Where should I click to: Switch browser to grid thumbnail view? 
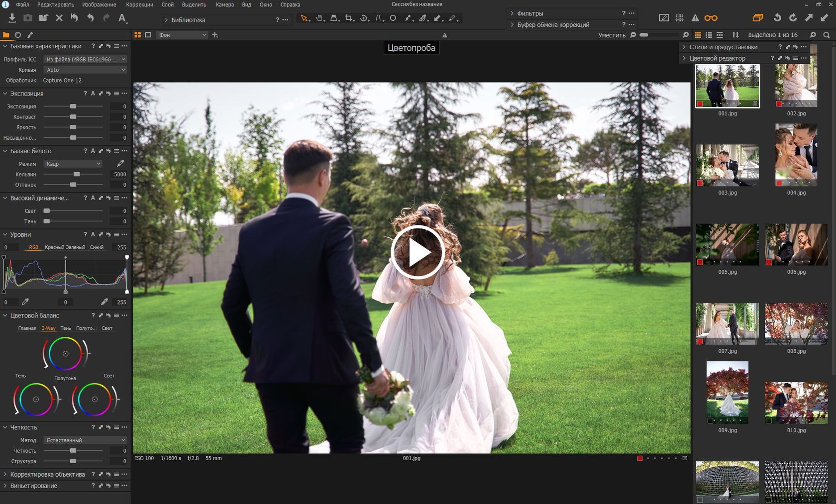coord(698,35)
